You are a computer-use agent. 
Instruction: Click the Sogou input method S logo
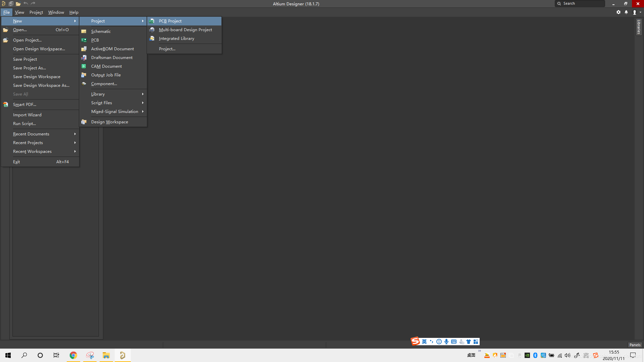tap(415, 341)
